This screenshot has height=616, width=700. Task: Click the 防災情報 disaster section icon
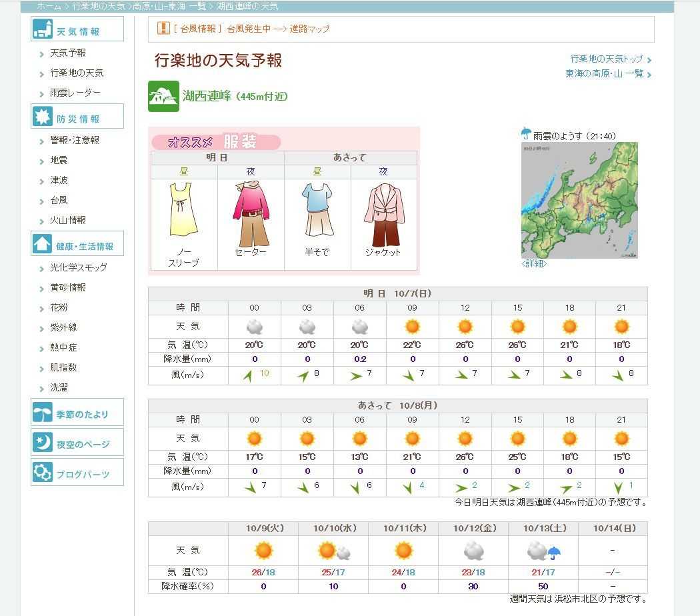tap(43, 117)
